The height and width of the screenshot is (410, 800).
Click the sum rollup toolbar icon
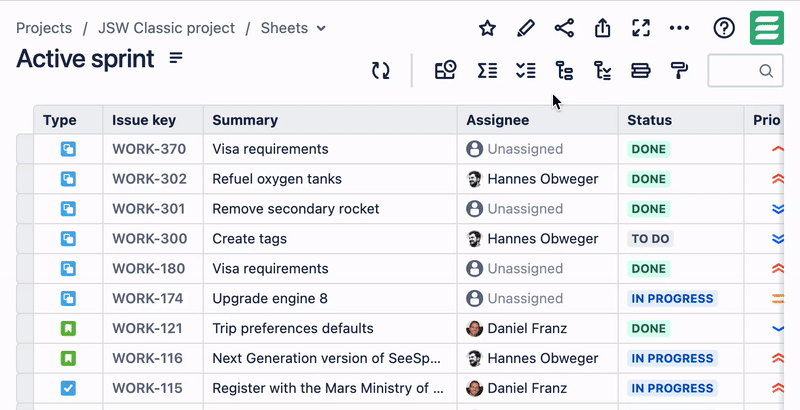(x=487, y=70)
